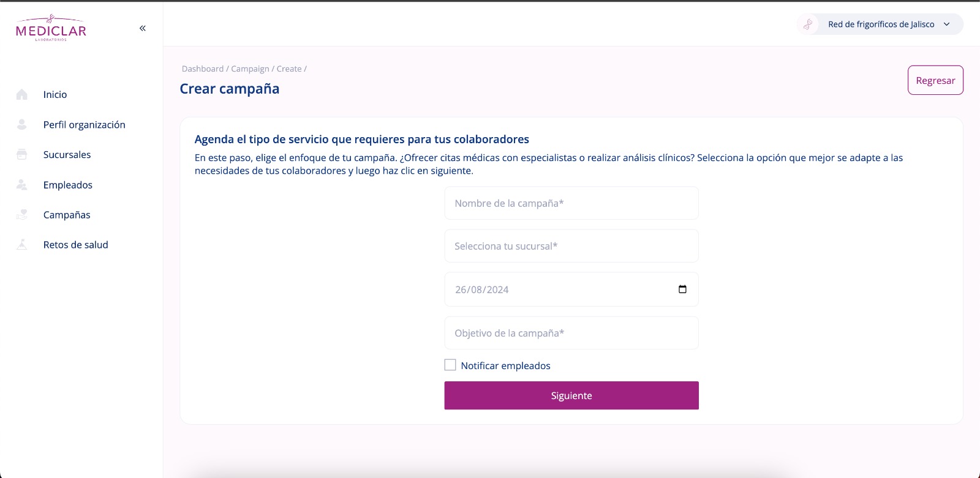The height and width of the screenshot is (478, 980).
Task: Click the Empleados people icon
Action: pyautogui.click(x=22, y=184)
